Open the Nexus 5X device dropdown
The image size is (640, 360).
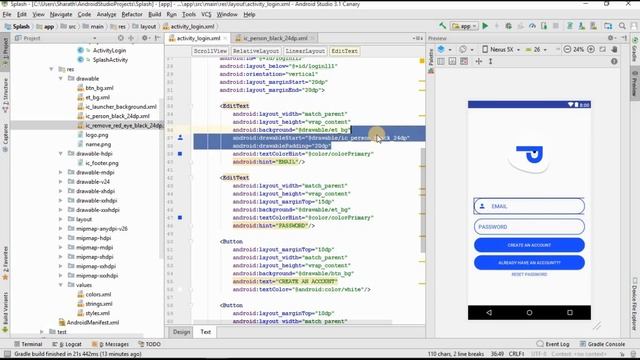[501, 49]
